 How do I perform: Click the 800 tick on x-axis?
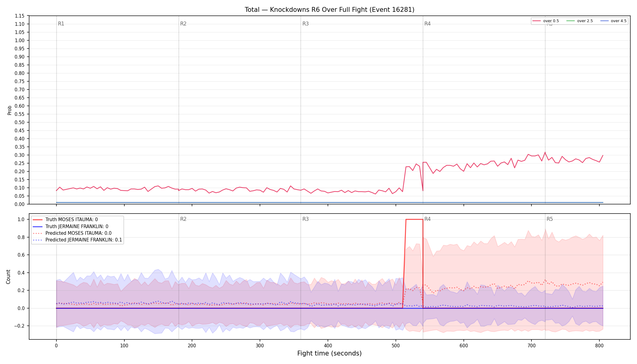coord(599,345)
